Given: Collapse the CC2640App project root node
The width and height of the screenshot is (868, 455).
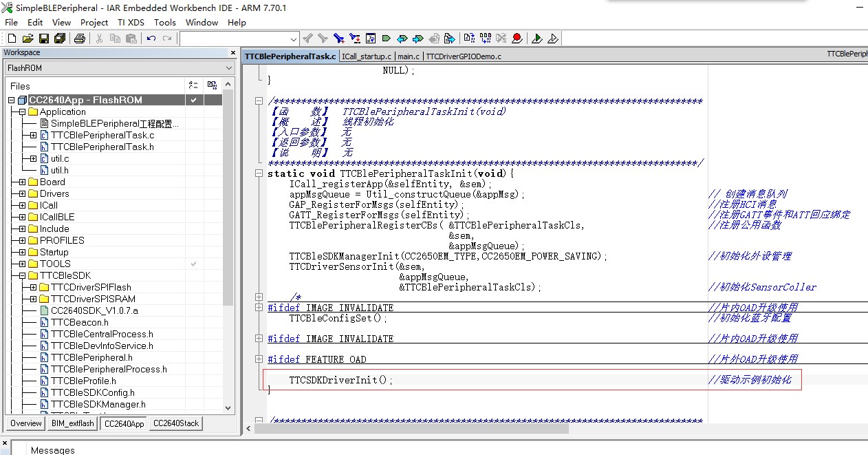Looking at the screenshot, I should tap(11, 100).
